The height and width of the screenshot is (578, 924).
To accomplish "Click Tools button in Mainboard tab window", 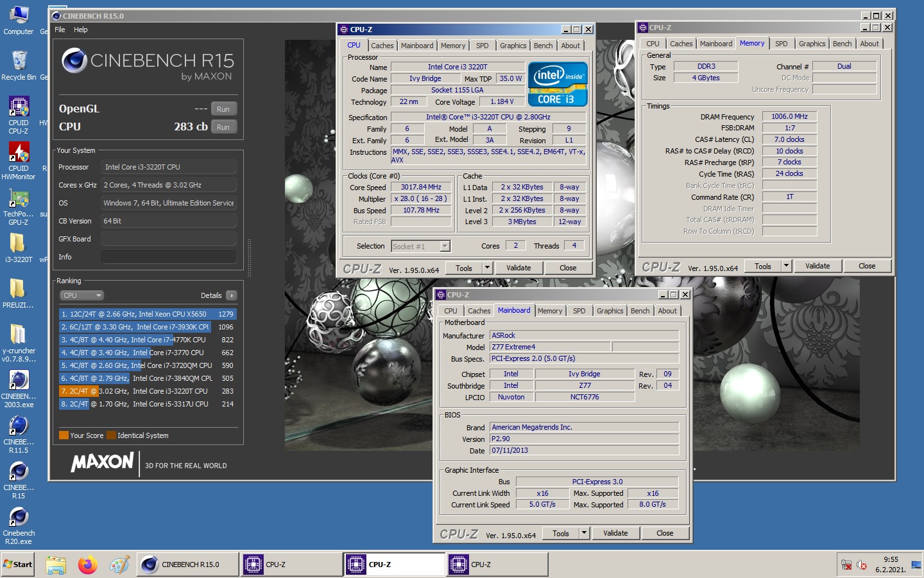I will click(x=561, y=533).
